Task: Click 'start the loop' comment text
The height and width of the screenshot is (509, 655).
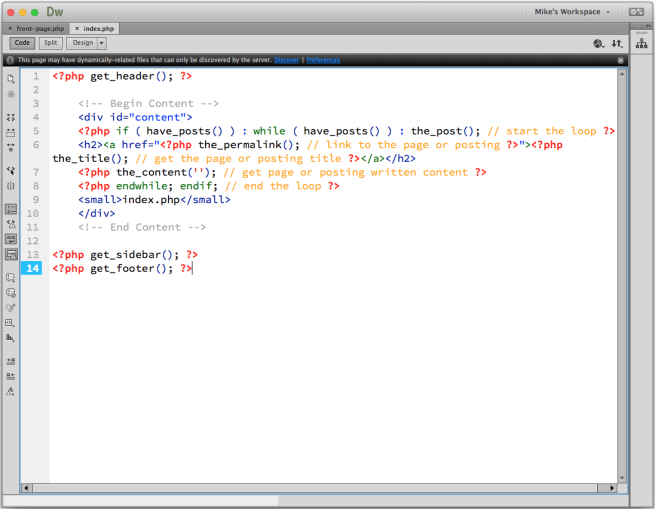Action: click(551, 131)
